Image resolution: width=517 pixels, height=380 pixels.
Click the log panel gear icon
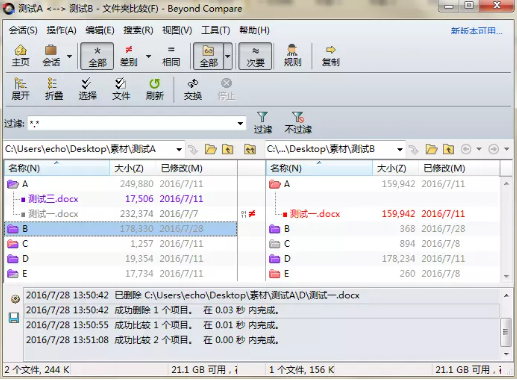point(14,299)
